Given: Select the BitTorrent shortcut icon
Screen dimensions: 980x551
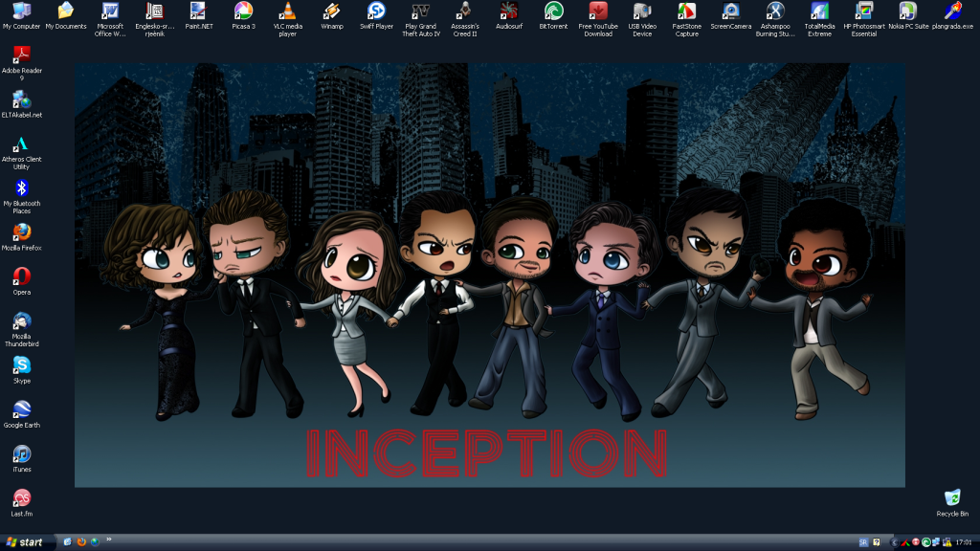Looking at the screenshot, I should tap(553, 15).
